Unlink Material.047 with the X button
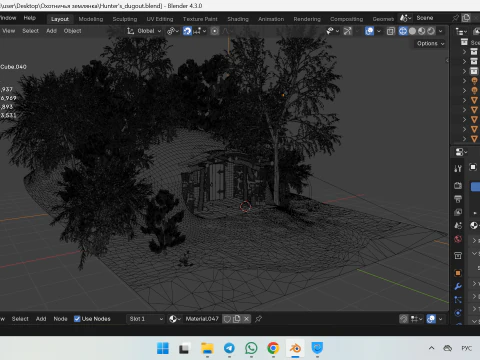480x360 pixels. (246, 319)
